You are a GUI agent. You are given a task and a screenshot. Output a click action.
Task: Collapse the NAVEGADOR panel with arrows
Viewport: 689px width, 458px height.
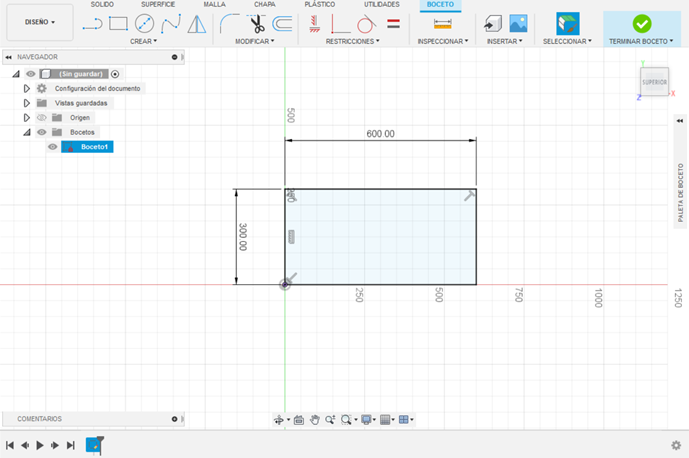(x=9, y=57)
